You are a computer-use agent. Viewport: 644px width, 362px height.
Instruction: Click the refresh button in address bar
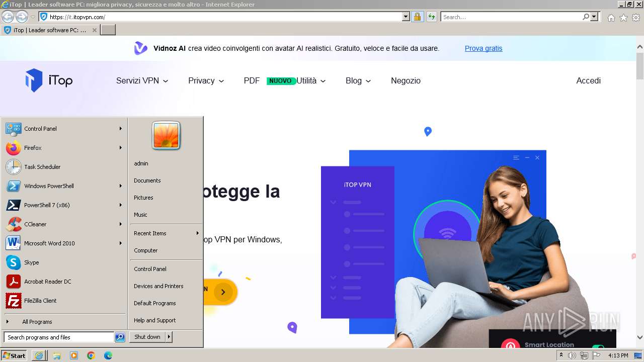(x=431, y=17)
